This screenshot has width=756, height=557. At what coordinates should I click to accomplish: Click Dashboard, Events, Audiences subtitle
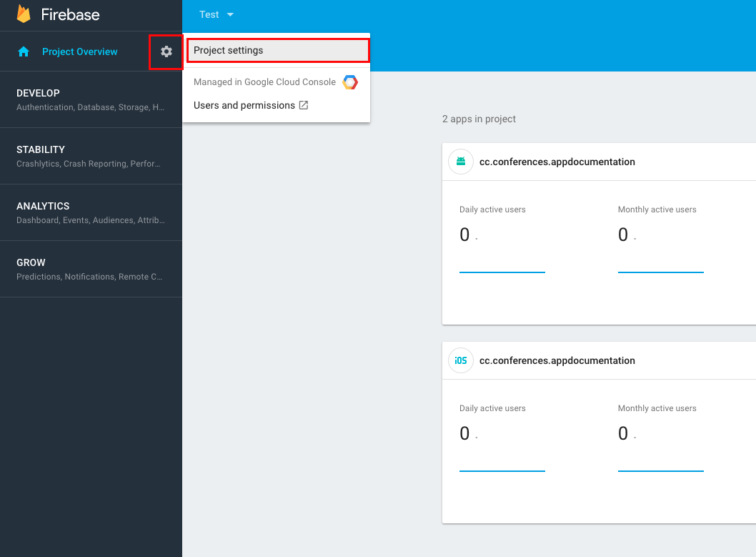[x=91, y=220]
